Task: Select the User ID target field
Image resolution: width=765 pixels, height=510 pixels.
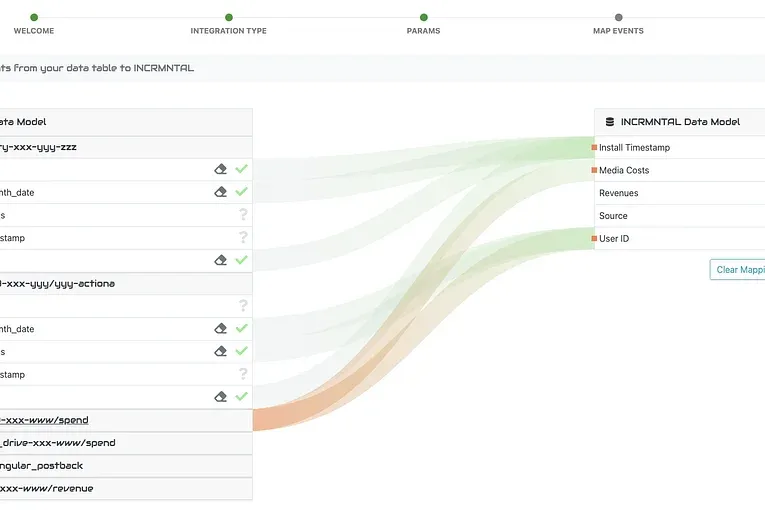Action: (x=680, y=238)
